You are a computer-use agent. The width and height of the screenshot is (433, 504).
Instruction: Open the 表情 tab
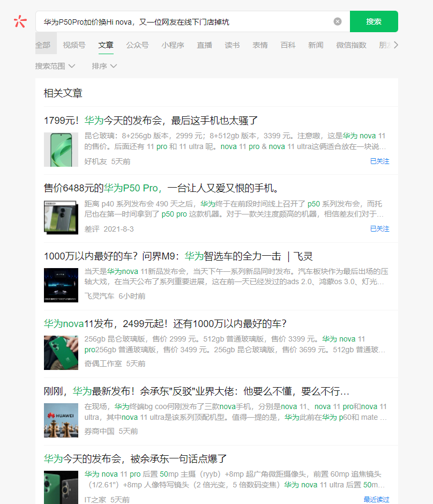260,45
